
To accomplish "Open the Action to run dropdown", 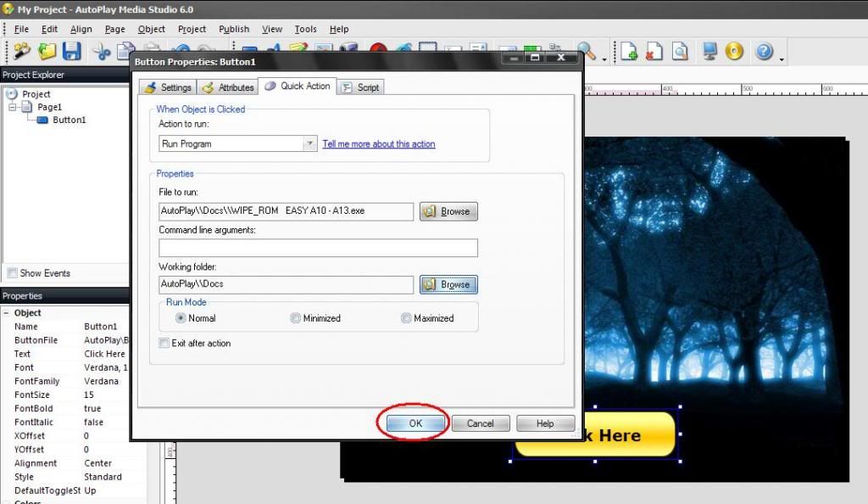I will pyautogui.click(x=310, y=144).
